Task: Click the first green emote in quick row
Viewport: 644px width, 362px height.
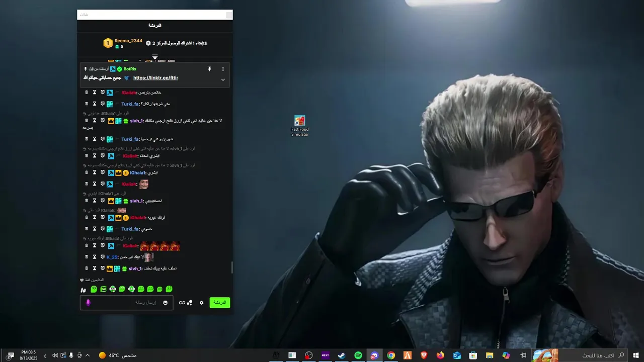Action: (x=94, y=289)
